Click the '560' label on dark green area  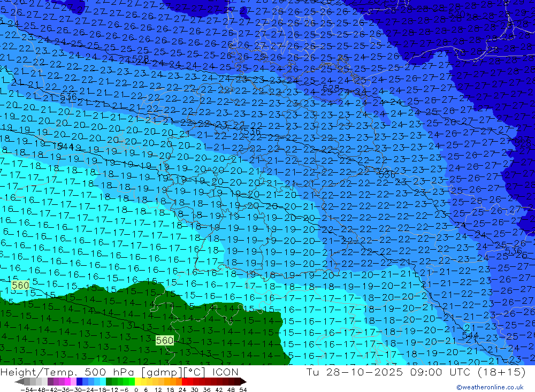(164, 340)
